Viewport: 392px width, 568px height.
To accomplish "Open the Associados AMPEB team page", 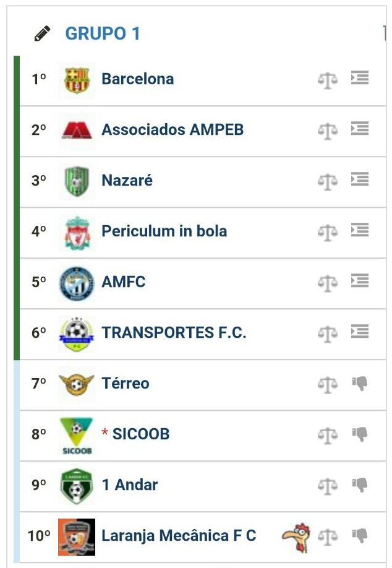I will (173, 130).
